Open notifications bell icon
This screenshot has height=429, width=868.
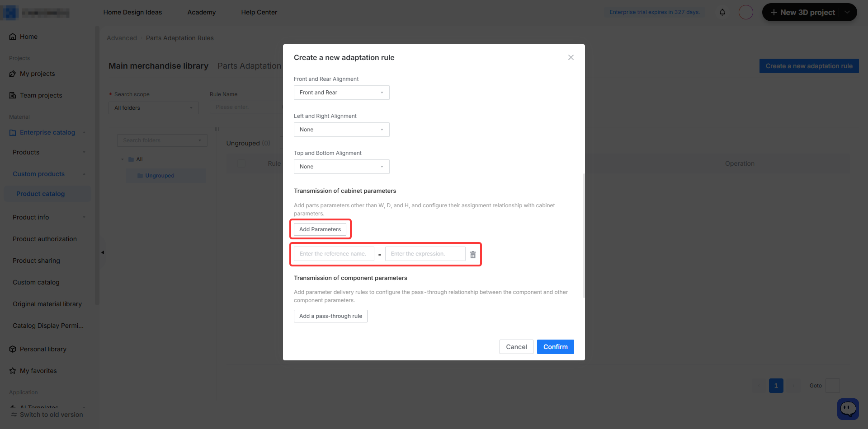pyautogui.click(x=722, y=12)
